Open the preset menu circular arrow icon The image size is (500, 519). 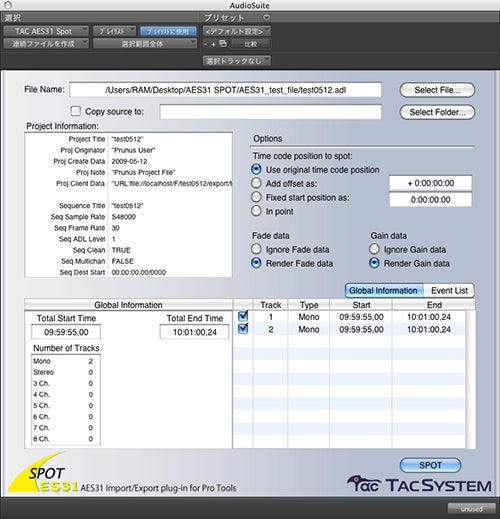click(267, 17)
